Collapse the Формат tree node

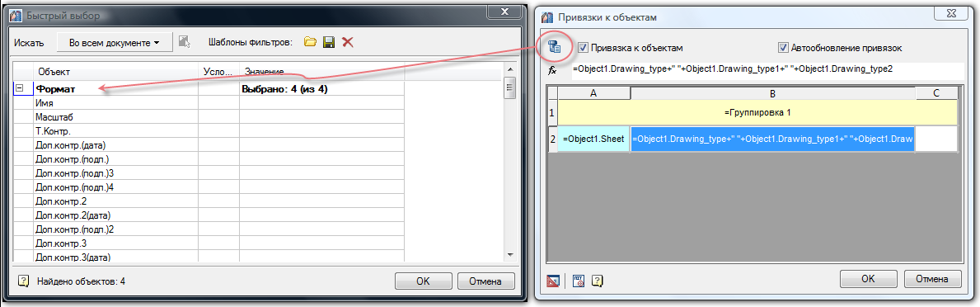tap(20, 89)
